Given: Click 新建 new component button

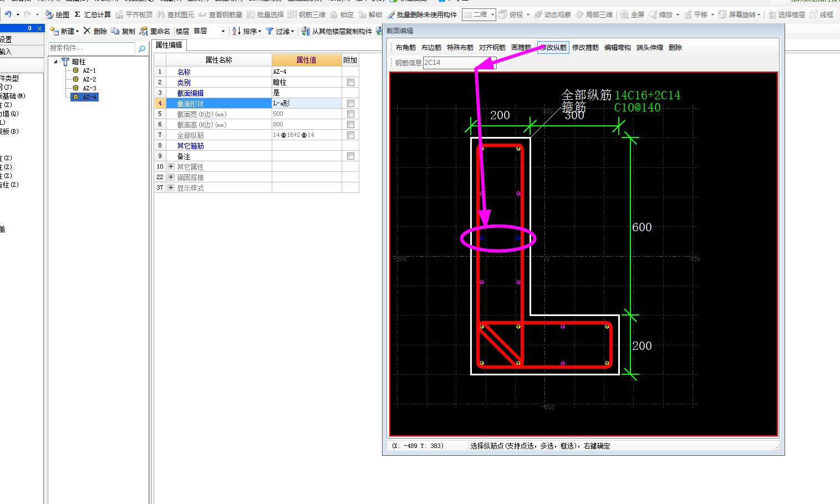Looking at the screenshot, I should tap(64, 31).
